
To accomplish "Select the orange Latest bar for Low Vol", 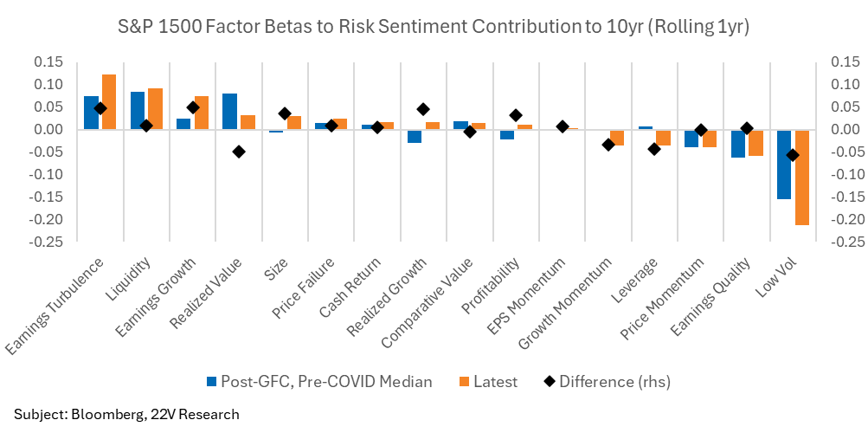I will 802,178.
